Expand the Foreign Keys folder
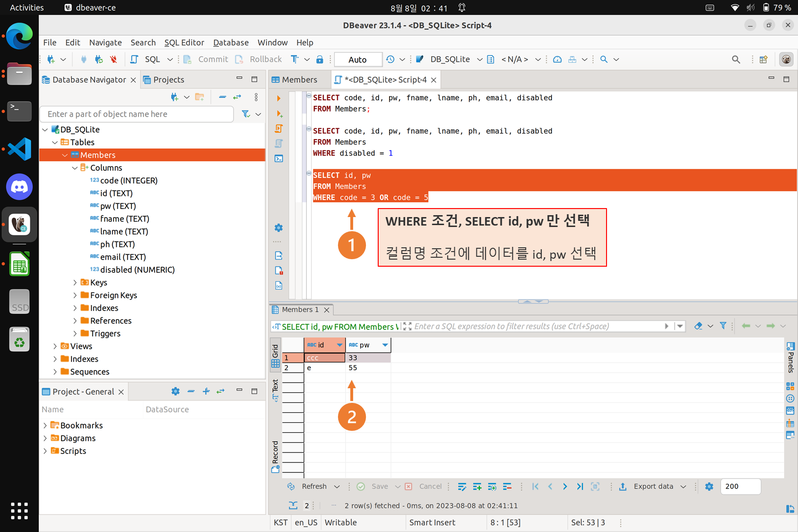This screenshot has height=532, width=798. 75,295
